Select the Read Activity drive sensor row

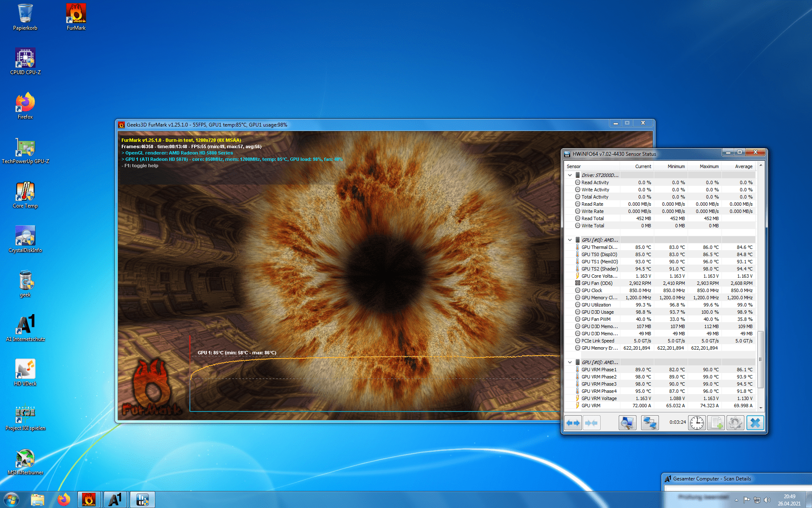(x=660, y=182)
